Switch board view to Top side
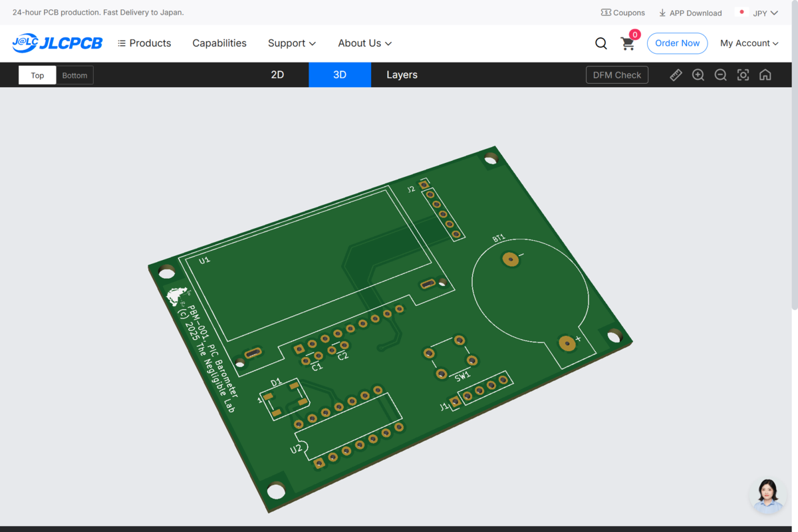This screenshot has height=532, width=798. click(37, 75)
